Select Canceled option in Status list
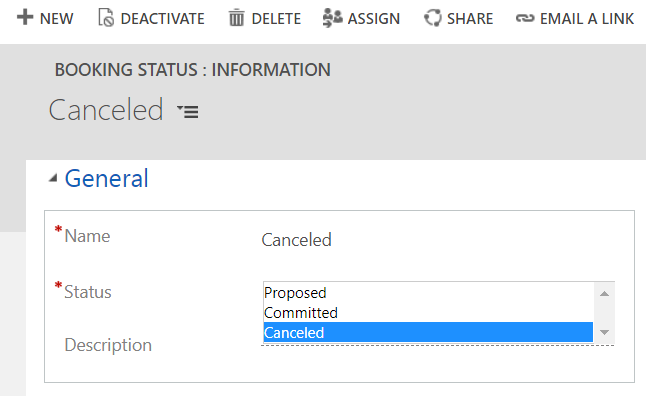 coord(428,333)
